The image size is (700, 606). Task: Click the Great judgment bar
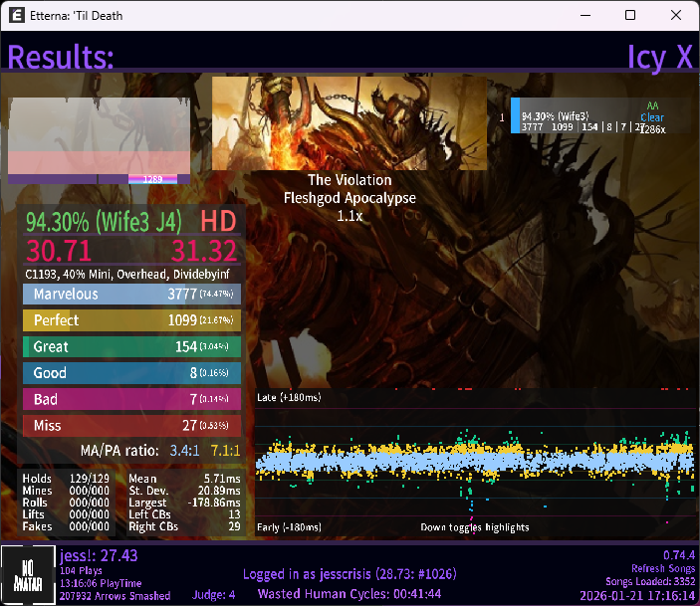pyautogui.click(x=131, y=346)
